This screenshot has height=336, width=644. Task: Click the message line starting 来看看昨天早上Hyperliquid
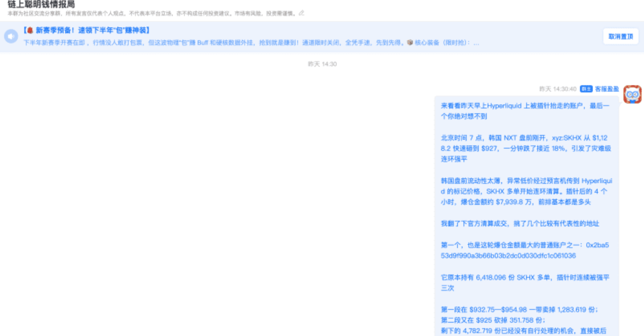point(525,111)
